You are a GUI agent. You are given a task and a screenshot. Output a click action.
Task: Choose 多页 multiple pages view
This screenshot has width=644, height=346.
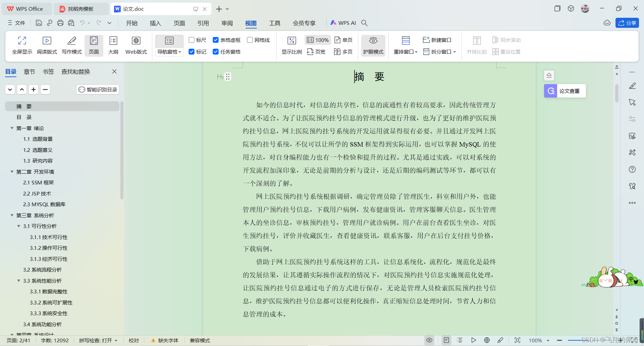click(x=343, y=52)
